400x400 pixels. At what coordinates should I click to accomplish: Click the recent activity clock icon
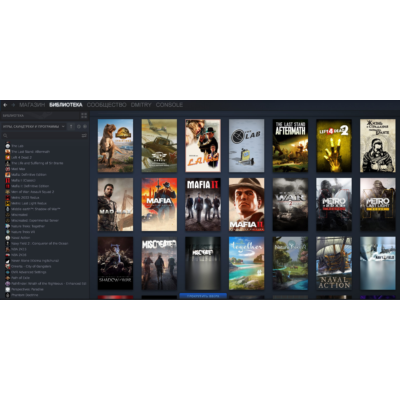point(79,127)
